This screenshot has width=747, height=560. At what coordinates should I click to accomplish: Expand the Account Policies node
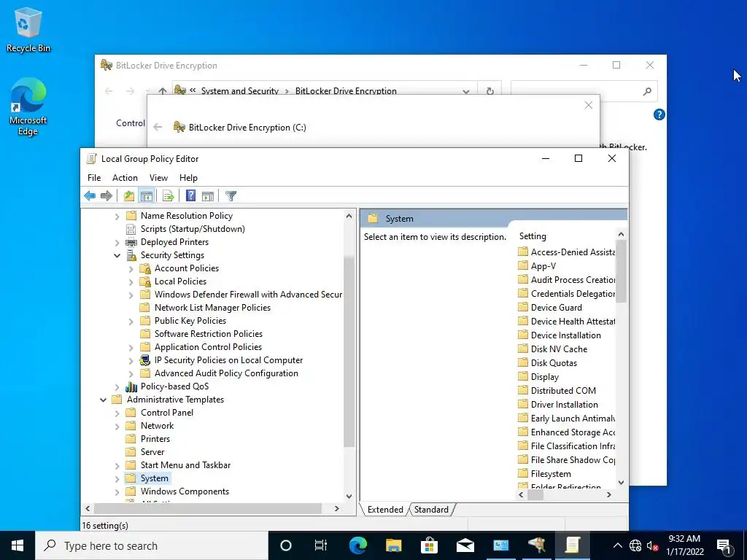[131, 269]
